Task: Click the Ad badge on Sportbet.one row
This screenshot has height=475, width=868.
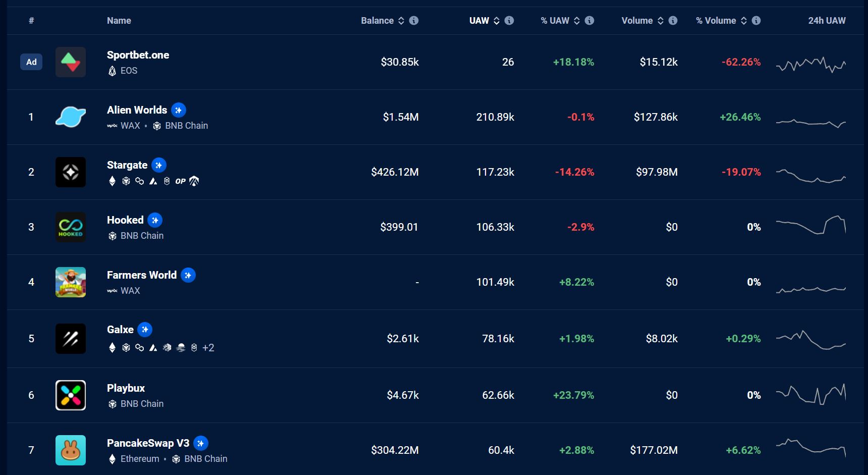Action: click(x=31, y=62)
